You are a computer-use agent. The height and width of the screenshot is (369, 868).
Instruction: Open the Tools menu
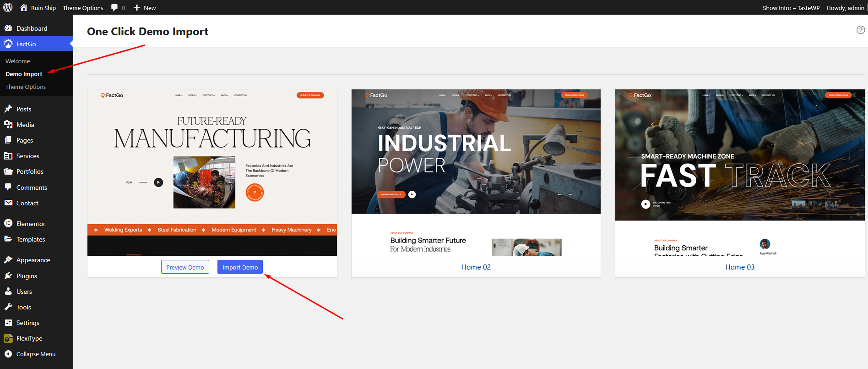point(37,307)
